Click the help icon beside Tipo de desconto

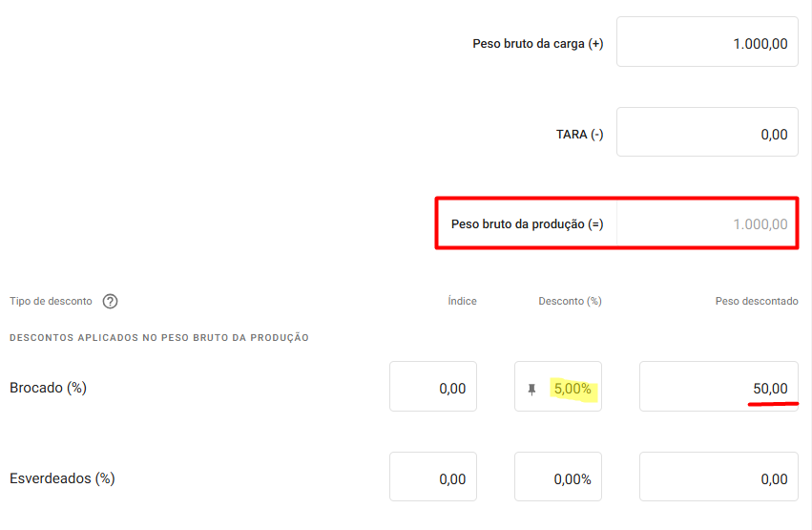[x=110, y=302]
